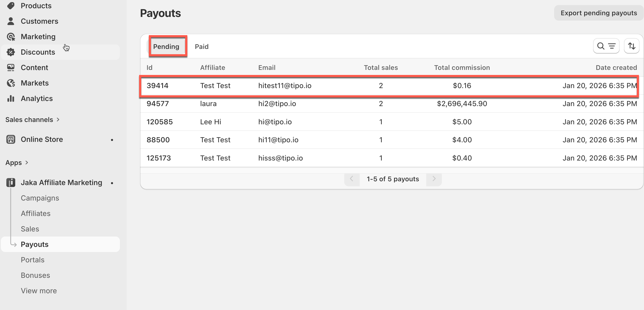Switch to the Paid tab
This screenshot has height=310, width=644.
pyautogui.click(x=201, y=47)
